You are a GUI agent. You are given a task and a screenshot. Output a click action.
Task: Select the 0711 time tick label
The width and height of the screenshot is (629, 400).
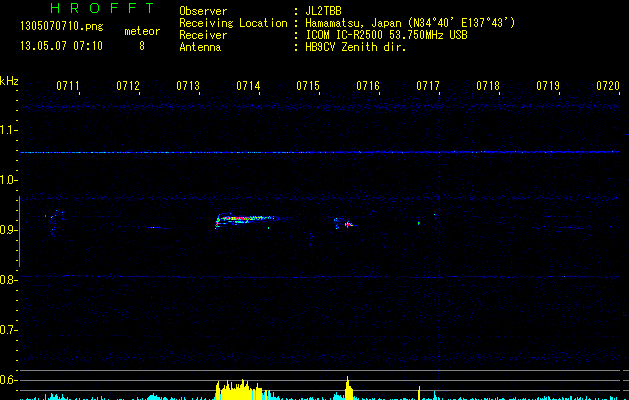tap(68, 87)
